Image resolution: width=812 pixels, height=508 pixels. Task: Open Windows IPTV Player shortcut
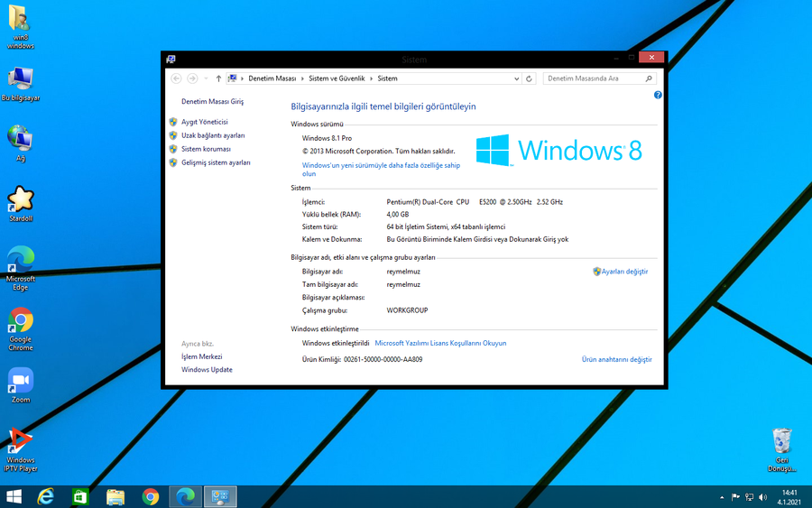(x=21, y=449)
